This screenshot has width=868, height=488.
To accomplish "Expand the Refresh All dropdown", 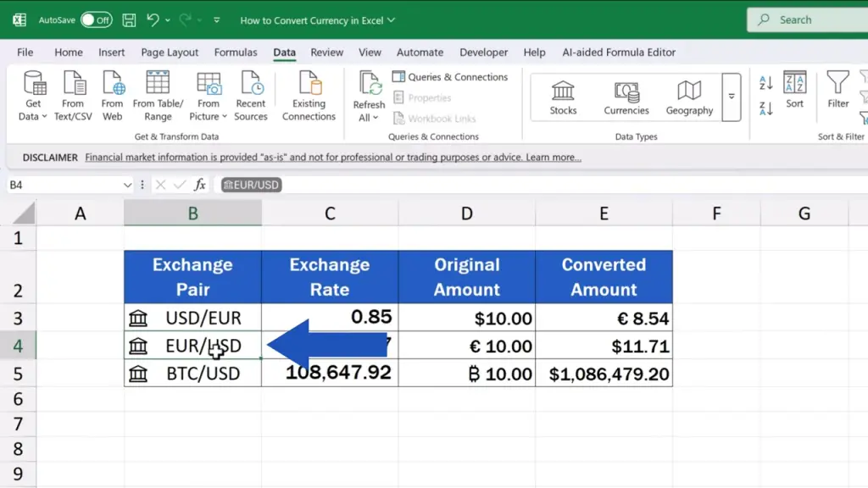I will [x=369, y=118].
